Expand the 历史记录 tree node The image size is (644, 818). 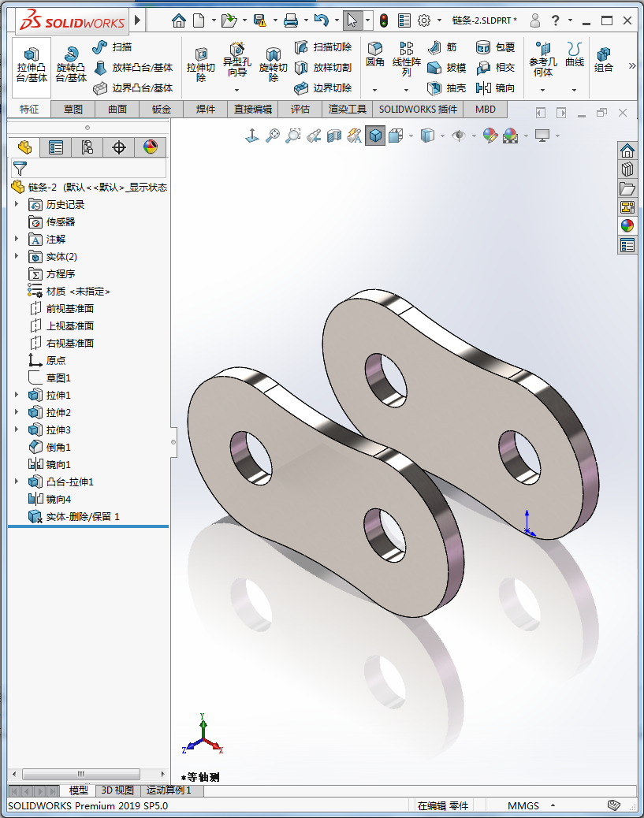point(17,204)
